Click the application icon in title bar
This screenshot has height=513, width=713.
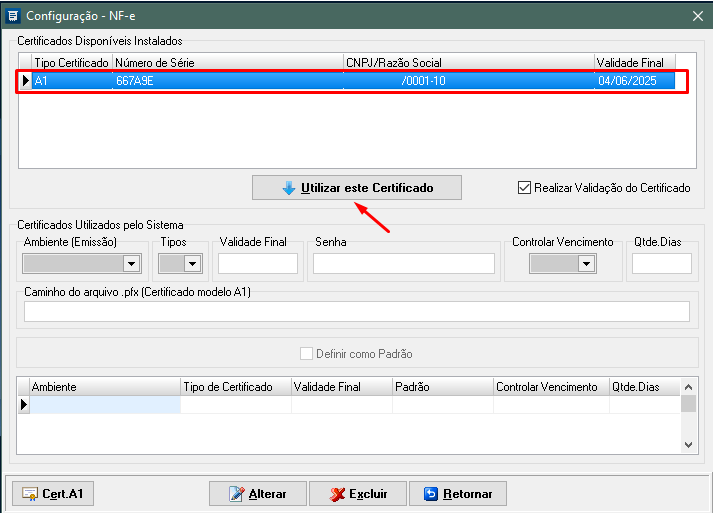click(x=12, y=15)
